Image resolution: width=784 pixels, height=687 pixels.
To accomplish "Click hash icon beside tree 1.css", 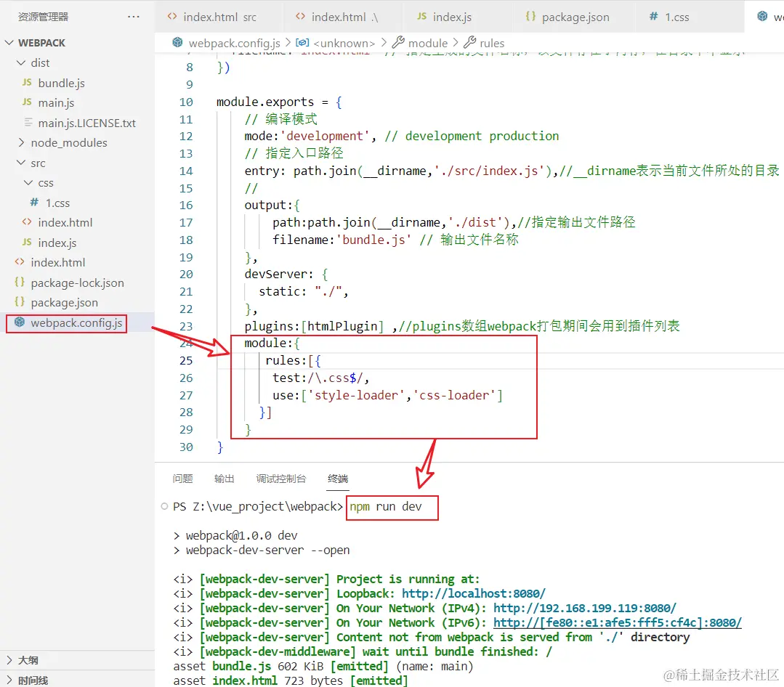I will tap(34, 202).
